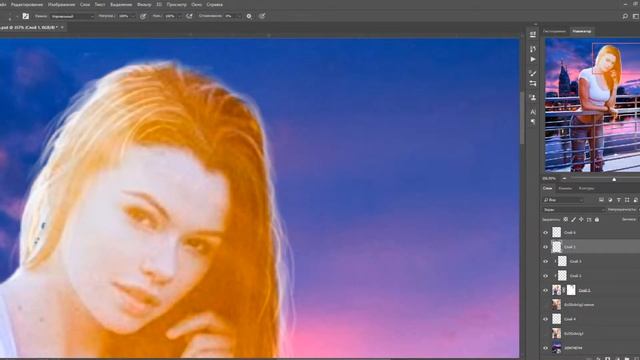Viewport: 640px width, 360px height.
Task: Filter layers by shape icon
Action: pos(627,200)
